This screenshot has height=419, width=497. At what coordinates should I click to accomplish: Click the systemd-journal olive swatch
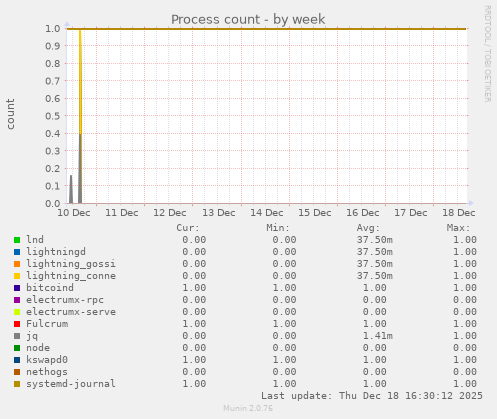(x=17, y=384)
